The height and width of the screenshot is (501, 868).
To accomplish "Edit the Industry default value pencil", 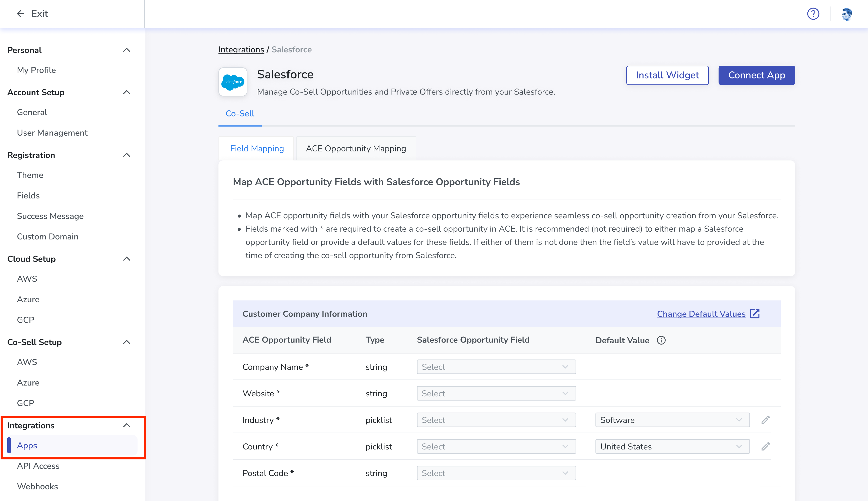I will tap(765, 420).
